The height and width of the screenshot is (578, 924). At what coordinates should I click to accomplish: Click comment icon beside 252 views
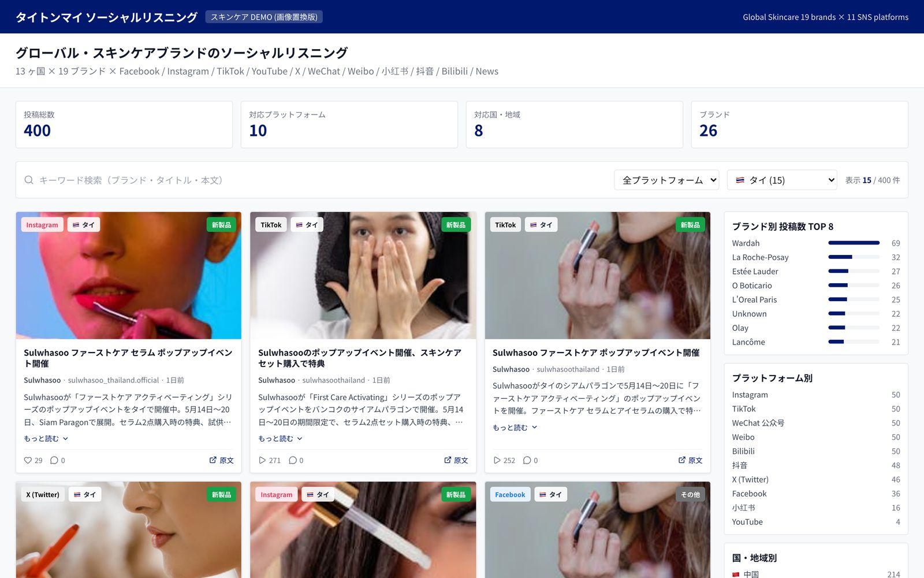tap(527, 461)
